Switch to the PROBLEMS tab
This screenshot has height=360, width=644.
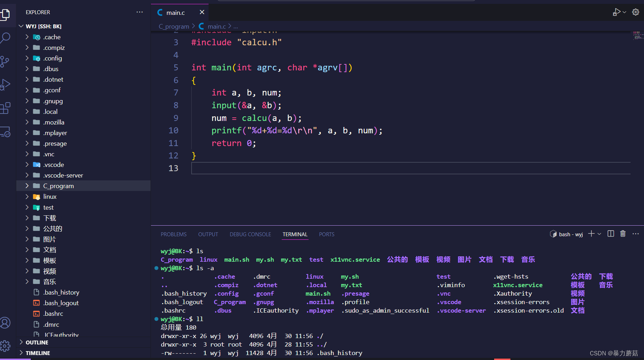(x=174, y=234)
